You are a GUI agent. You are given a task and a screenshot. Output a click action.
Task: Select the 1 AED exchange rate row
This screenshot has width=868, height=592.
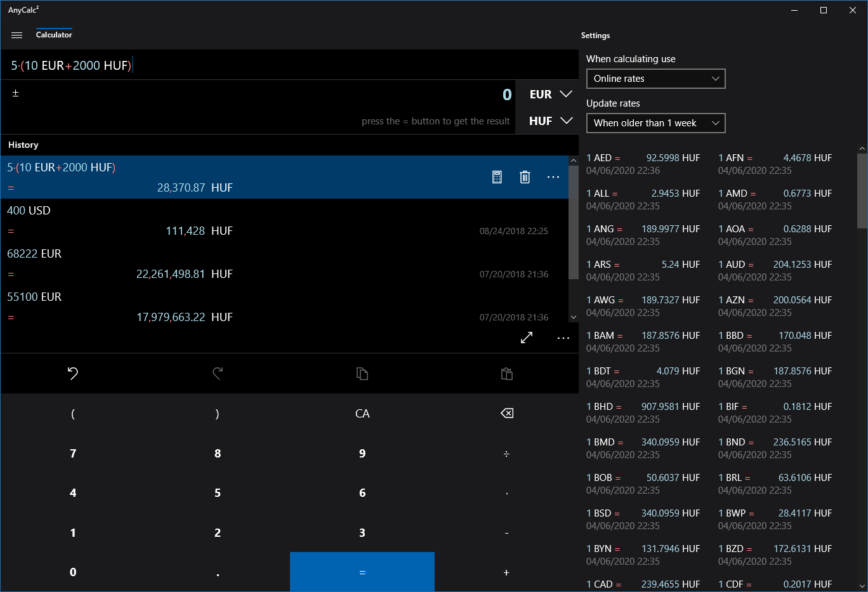643,164
